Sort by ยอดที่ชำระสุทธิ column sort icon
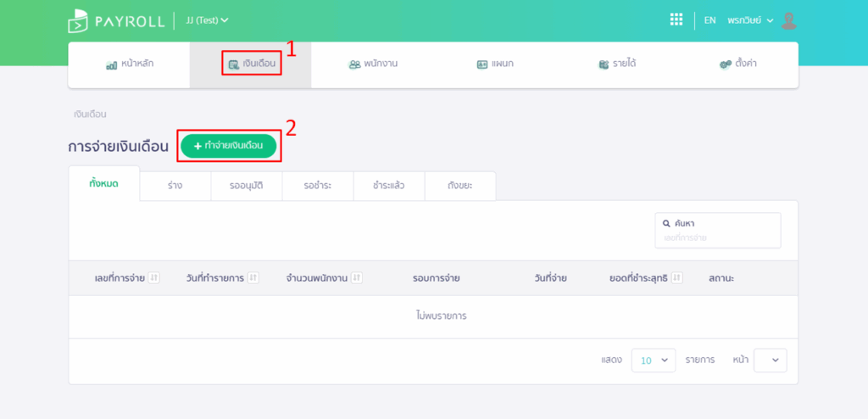Screen dimensions: 868x419 tap(676, 278)
